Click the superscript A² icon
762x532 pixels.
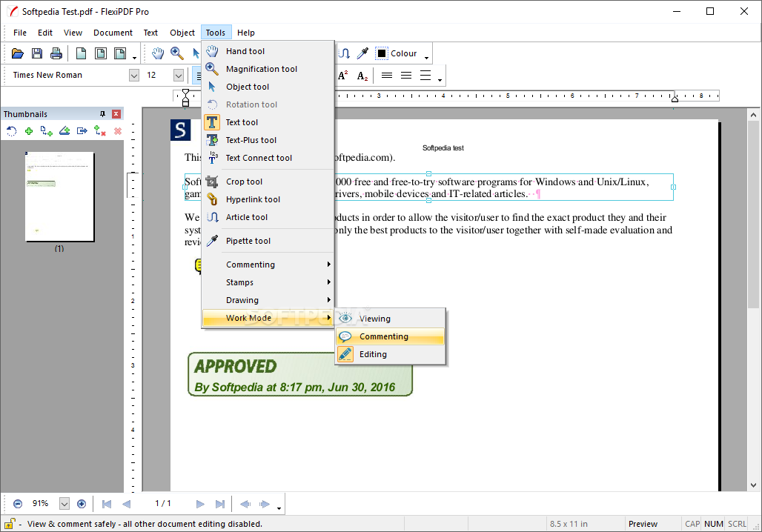(343, 76)
